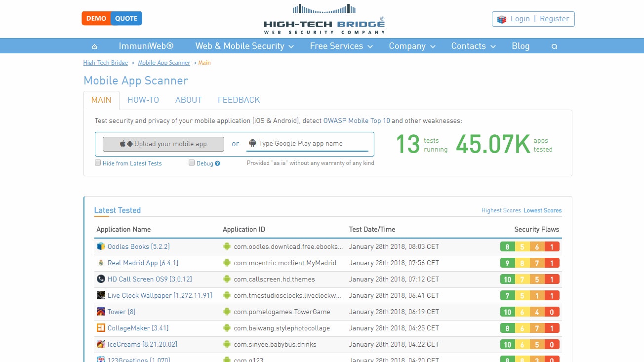Expand the Web & Mobile Security menu

tap(244, 46)
